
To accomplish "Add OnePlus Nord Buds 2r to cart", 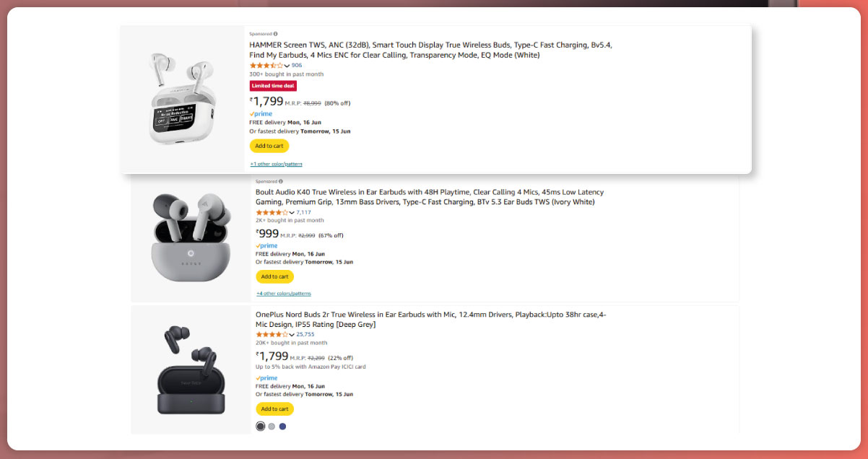I will point(274,409).
